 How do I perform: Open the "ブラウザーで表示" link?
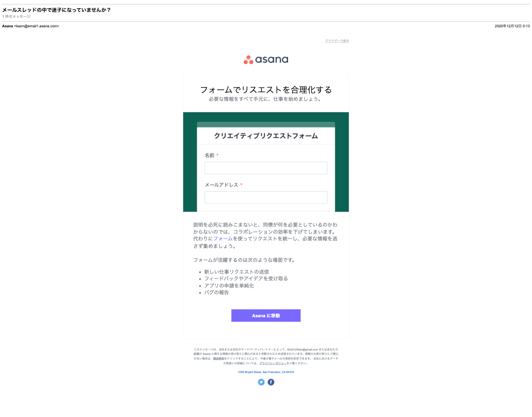[337, 41]
